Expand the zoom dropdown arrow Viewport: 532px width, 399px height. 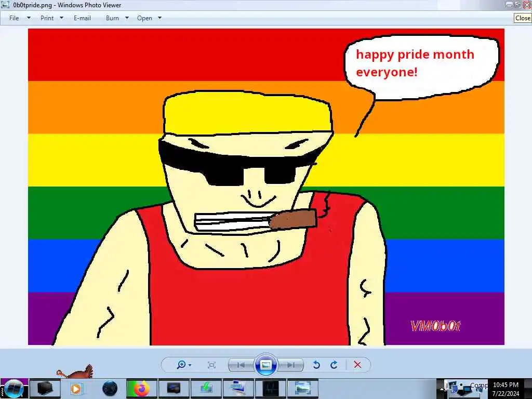coord(190,365)
